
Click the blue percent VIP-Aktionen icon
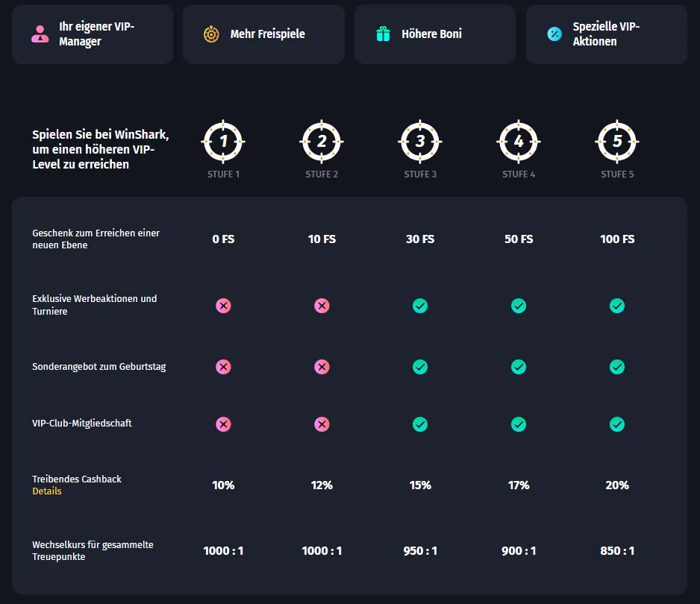pos(554,34)
